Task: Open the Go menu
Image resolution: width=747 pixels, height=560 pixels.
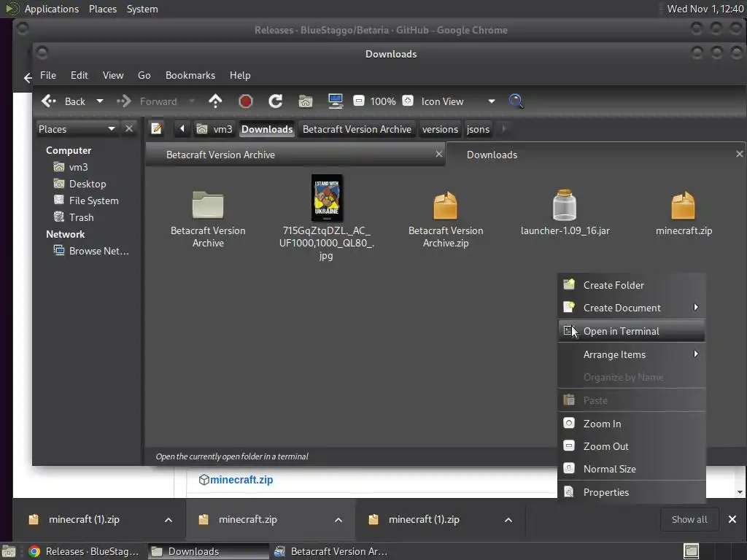Action: click(144, 75)
